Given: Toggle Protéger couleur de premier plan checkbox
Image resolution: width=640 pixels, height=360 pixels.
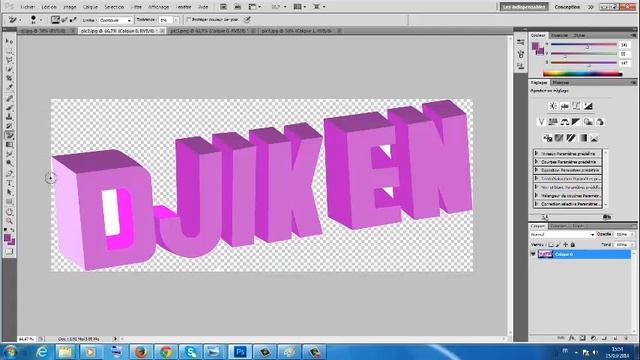Looking at the screenshot, I should tap(189, 19).
